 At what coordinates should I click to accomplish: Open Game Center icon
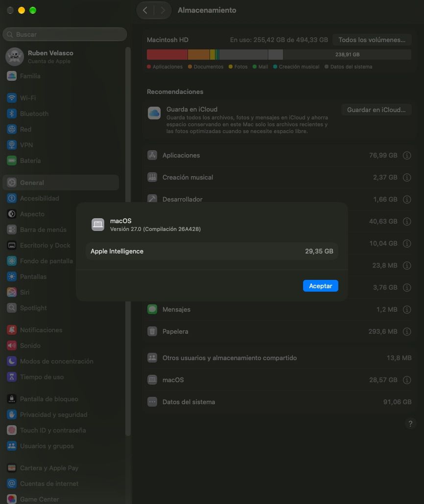click(12, 499)
